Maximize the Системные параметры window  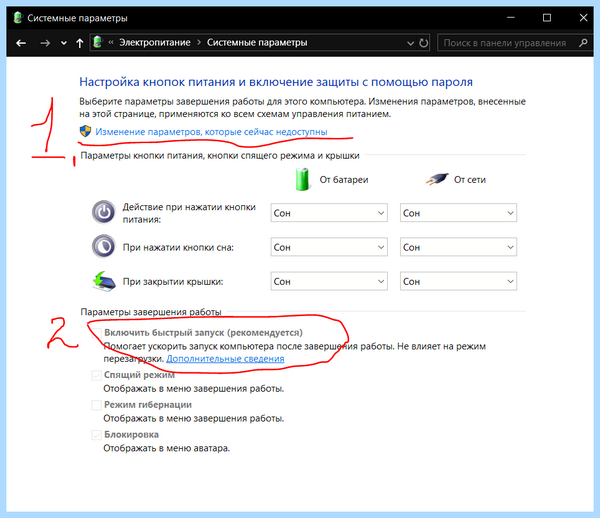pos(547,18)
